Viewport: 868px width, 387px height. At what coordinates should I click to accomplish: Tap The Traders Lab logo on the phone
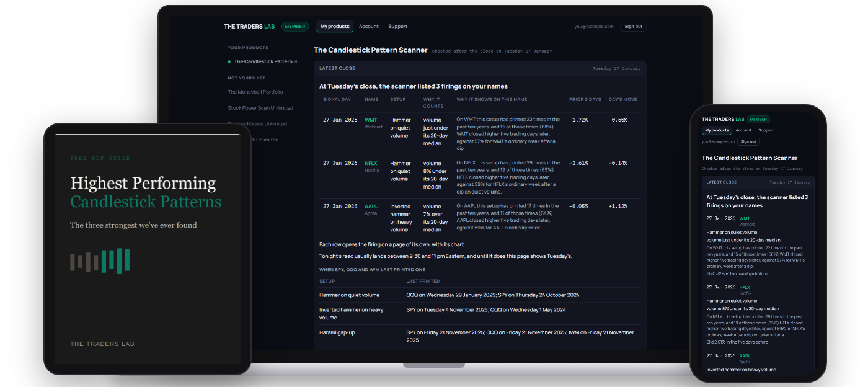pyautogui.click(x=723, y=119)
